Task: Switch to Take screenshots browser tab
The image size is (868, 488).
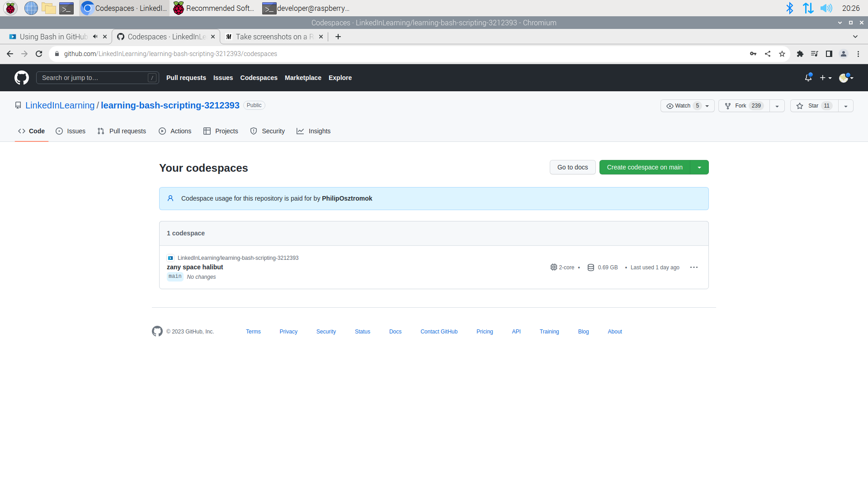Action: click(x=273, y=37)
